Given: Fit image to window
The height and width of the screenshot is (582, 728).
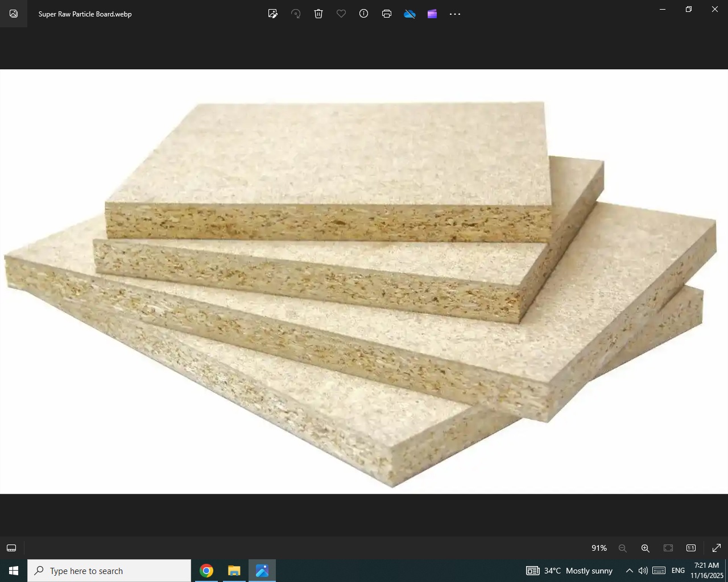Looking at the screenshot, I should click(x=668, y=548).
